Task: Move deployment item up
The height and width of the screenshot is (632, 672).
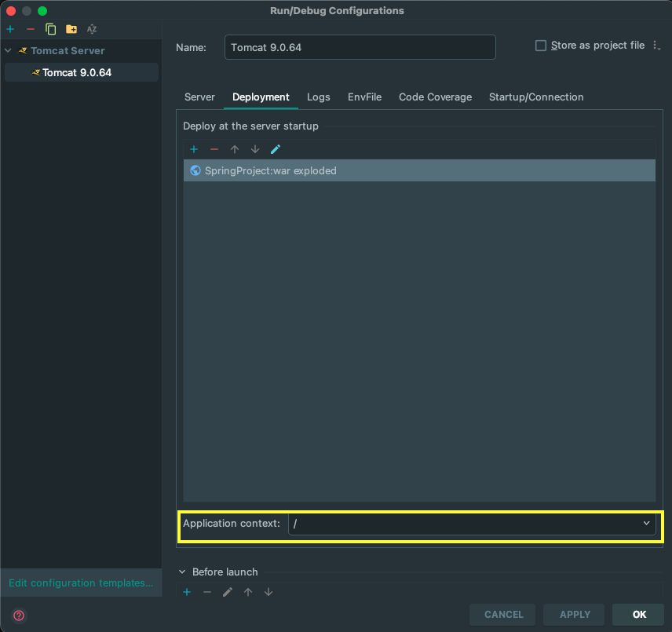Action: 235,149
